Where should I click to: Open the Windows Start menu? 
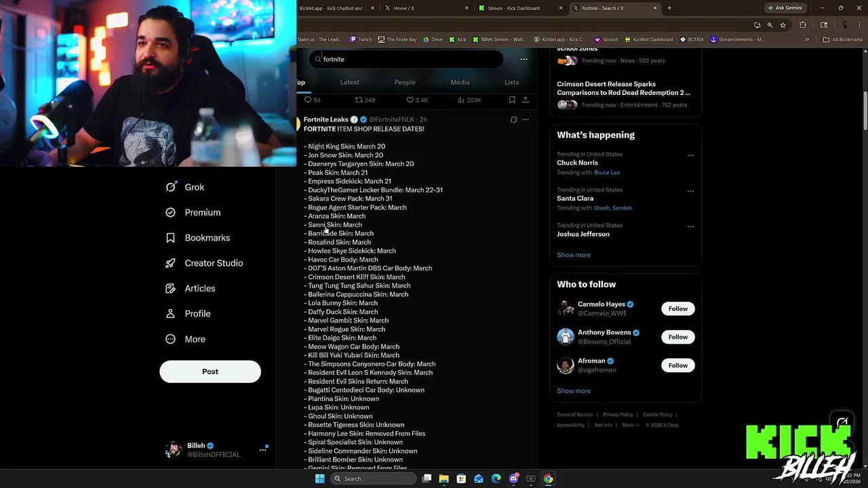click(x=319, y=479)
